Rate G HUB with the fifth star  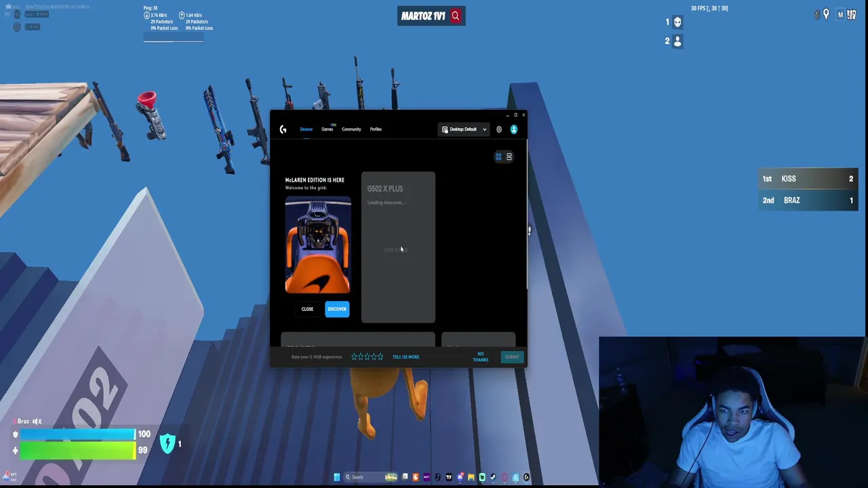380,357
